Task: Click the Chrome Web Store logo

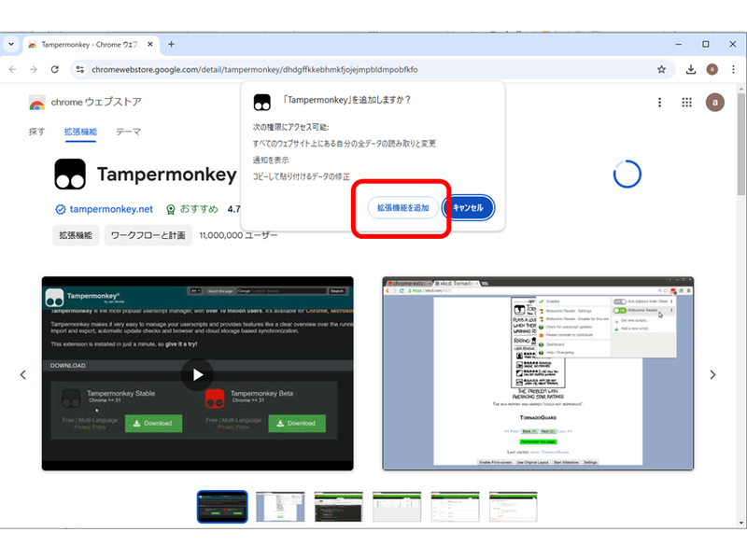Action: 36,103
